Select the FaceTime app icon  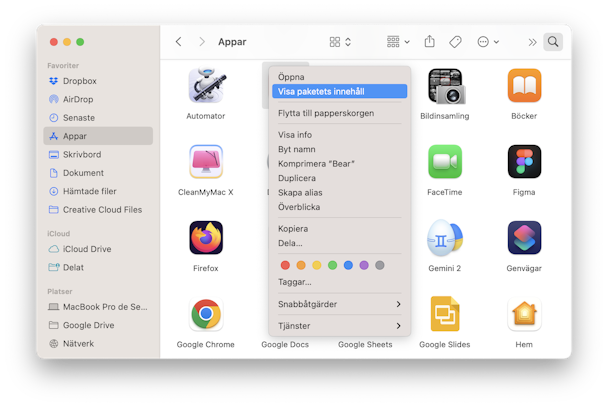[445, 162]
